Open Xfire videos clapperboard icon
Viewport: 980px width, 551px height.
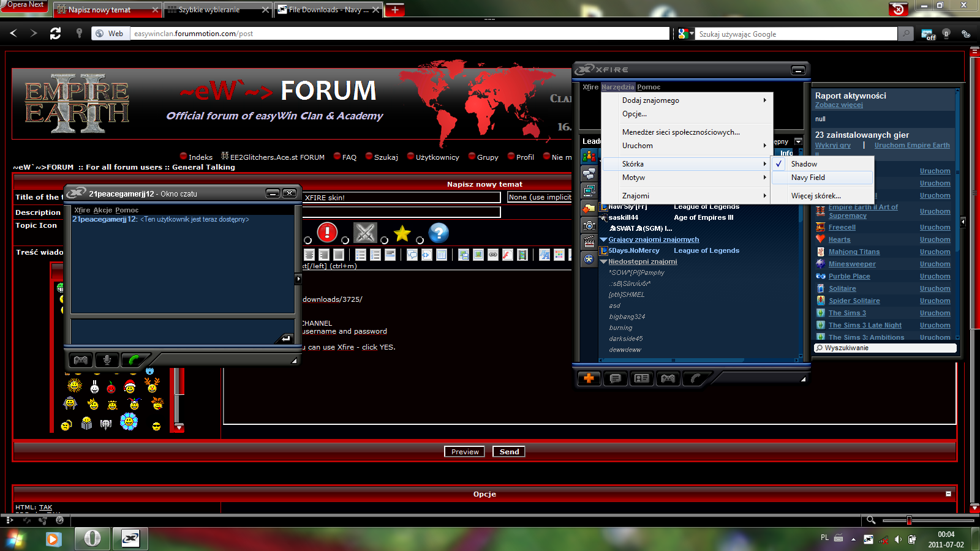tap(589, 242)
